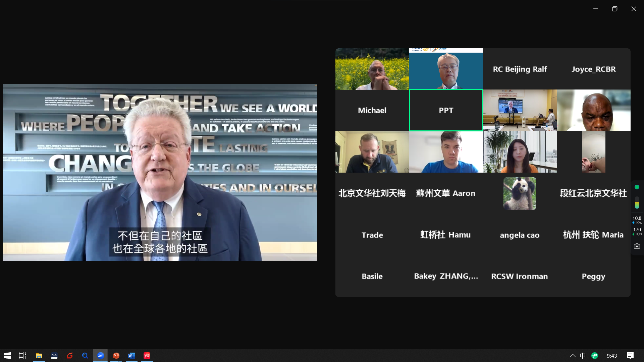Image resolution: width=644 pixels, height=362 pixels.
Task: Select the highlighted PPT participant tile
Action: point(446,110)
